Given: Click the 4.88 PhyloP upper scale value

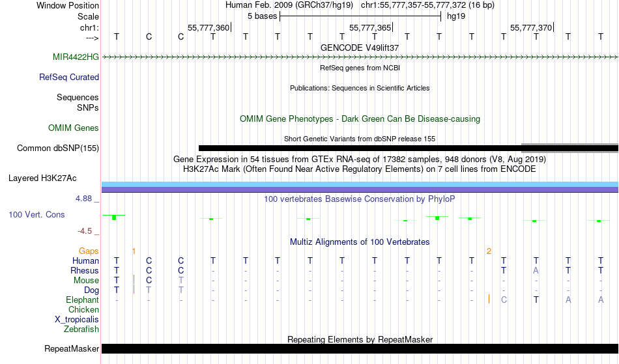Looking at the screenshot, I should 83,199.
